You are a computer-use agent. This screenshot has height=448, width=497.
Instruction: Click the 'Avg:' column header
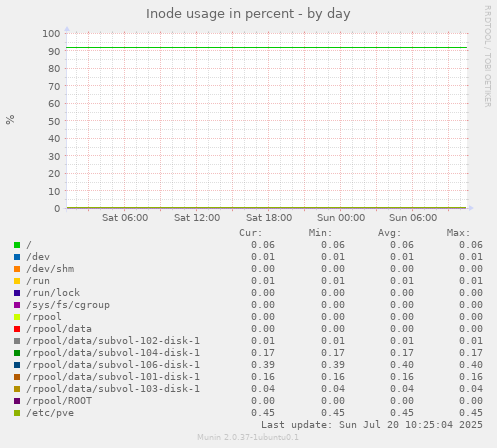pos(389,233)
